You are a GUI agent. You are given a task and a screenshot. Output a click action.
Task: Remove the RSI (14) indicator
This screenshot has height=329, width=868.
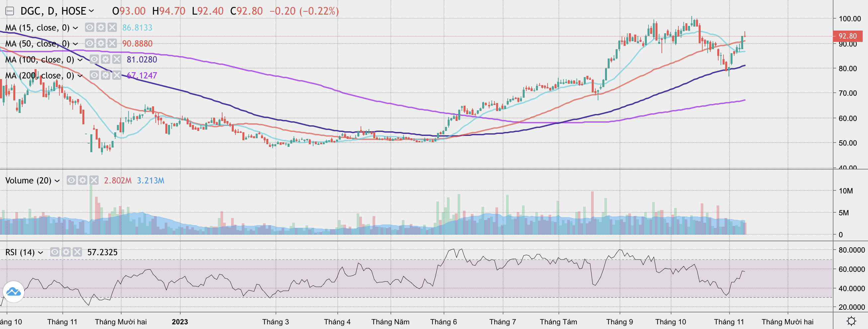pyautogui.click(x=77, y=252)
